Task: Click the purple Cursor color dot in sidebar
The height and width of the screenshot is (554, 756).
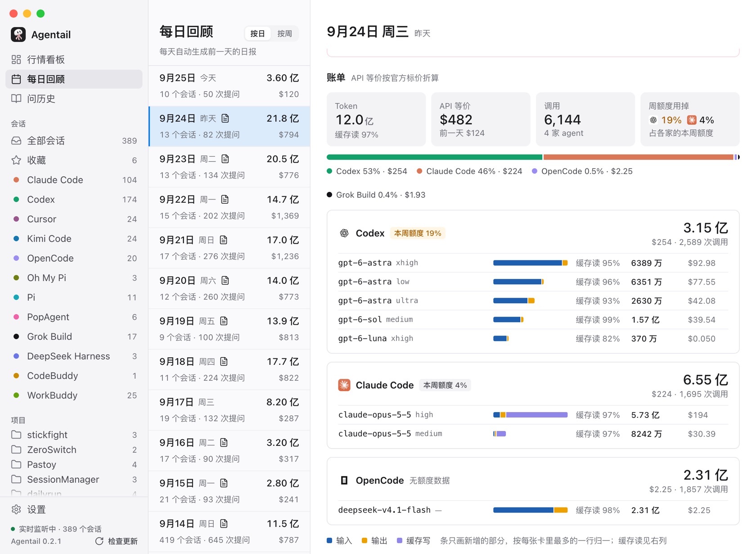Action: coord(16,219)
